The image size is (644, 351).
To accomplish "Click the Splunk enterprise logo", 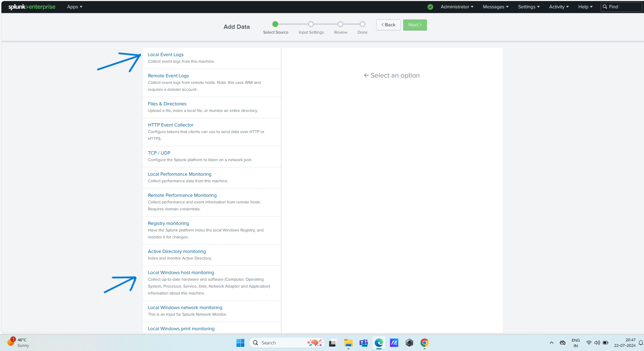I will pyautogui.click(x=31, y=7).
